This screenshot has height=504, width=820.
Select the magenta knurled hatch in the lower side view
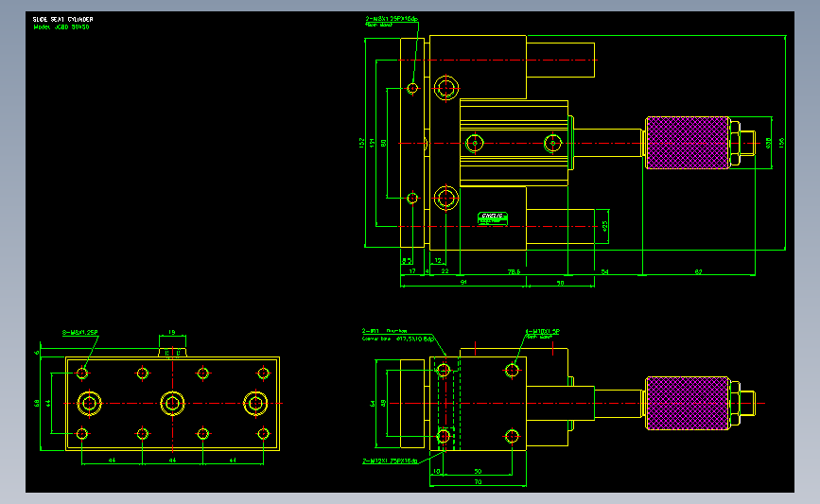pos(688,403)
